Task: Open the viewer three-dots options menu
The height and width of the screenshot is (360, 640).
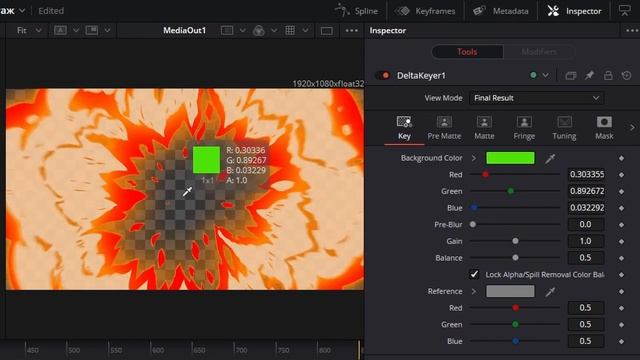Action: [x=351, y=31]
